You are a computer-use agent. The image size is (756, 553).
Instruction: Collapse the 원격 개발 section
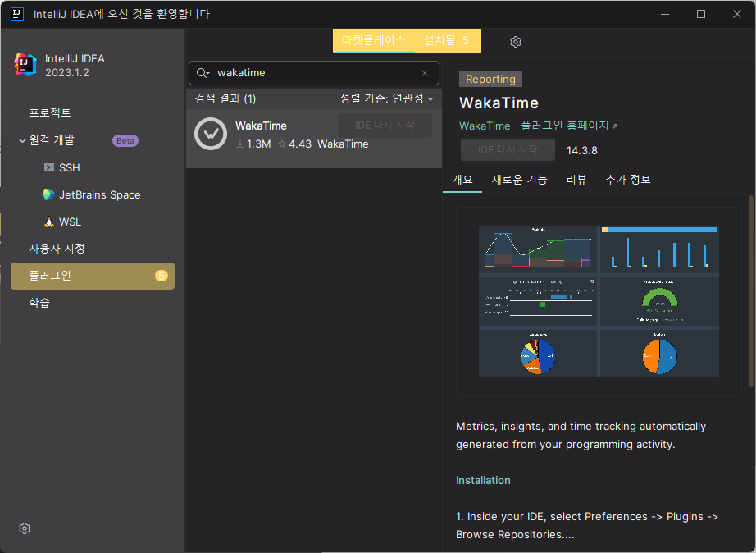click(22, 140)
